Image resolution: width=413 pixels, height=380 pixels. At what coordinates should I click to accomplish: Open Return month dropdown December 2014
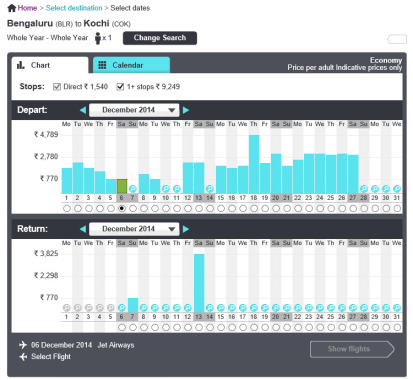tap(134, 229)
